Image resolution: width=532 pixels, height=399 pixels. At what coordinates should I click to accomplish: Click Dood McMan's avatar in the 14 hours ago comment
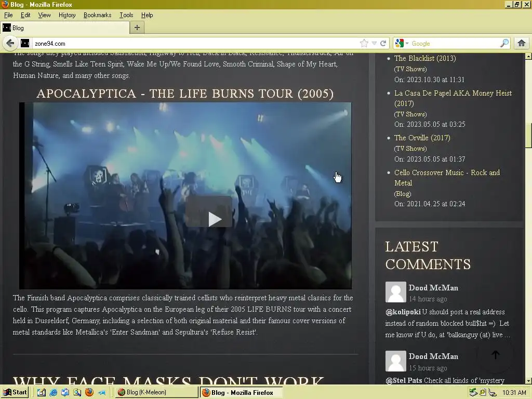(395, 292)
